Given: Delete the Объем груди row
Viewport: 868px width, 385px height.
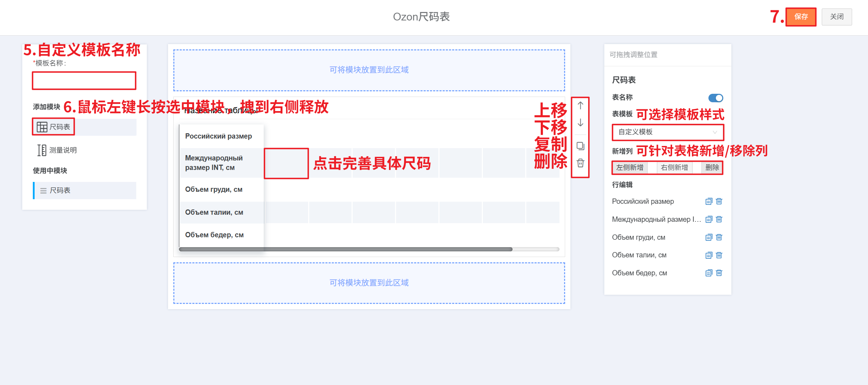Looking at the screenshot, I should [719, 237].
